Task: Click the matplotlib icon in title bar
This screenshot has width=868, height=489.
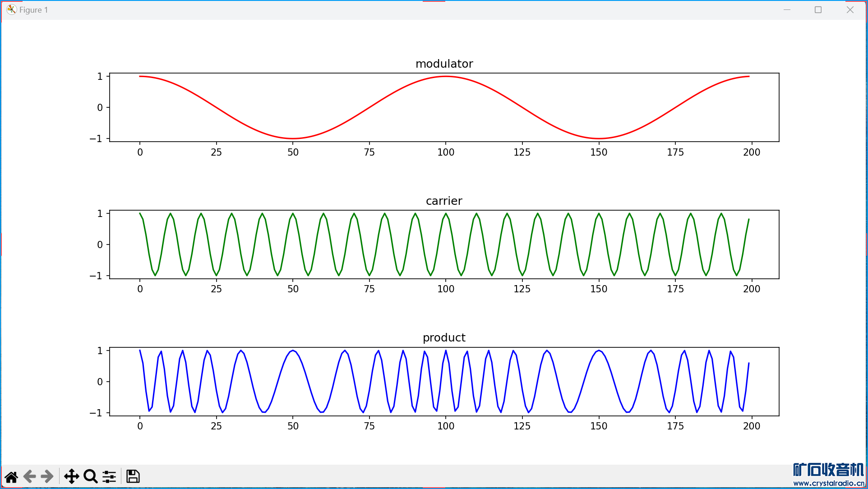Action: (x=11, y=9)
